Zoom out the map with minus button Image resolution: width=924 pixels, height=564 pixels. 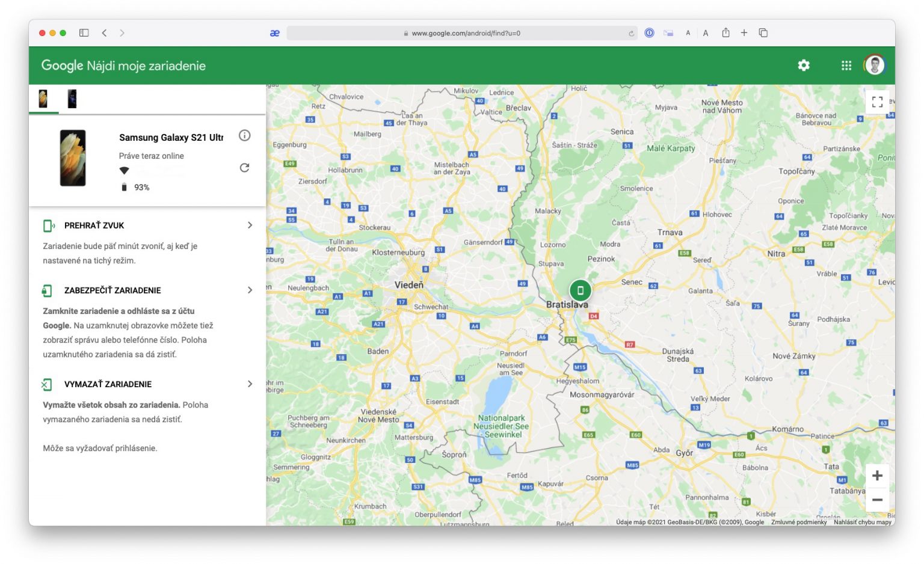[x=877, y=500]
